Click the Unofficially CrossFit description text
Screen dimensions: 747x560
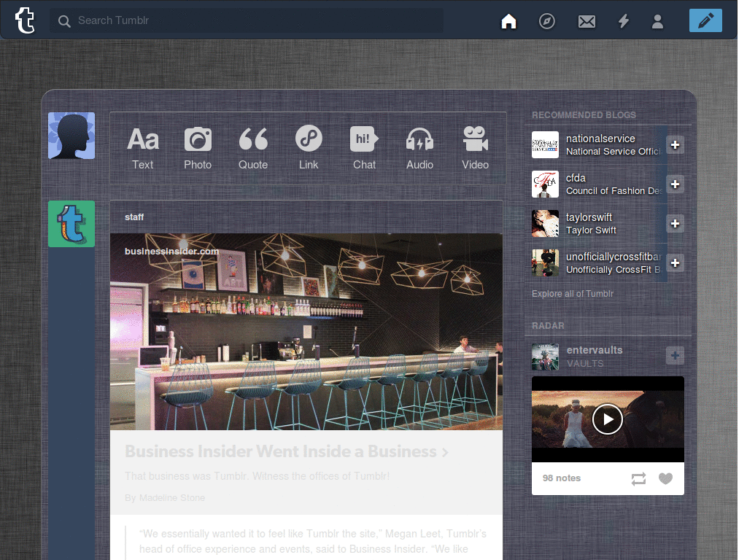(x=614, y=270)
